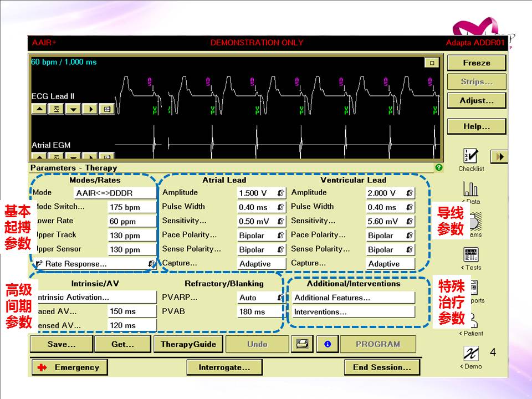
Task: Open the Paced AV 150 ms field
Action: point(132,312)
